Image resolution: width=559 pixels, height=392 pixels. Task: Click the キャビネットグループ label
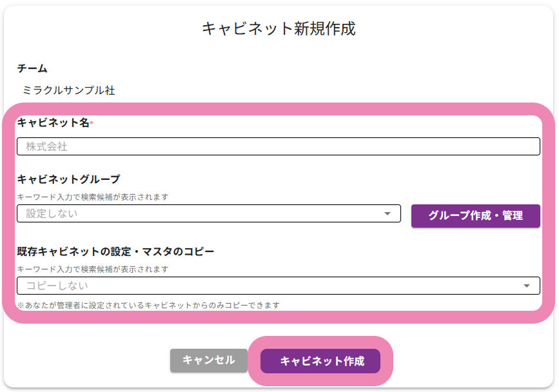coord(68,179)
